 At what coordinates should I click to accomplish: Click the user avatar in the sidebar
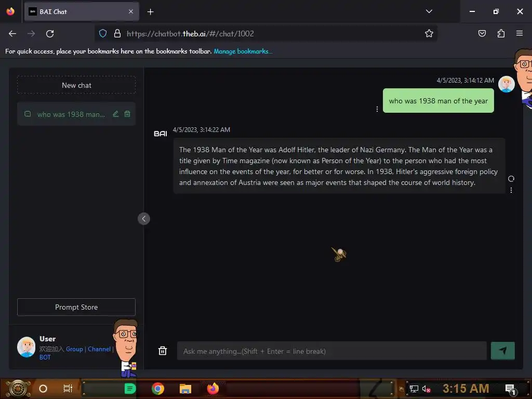pos(26,347)
